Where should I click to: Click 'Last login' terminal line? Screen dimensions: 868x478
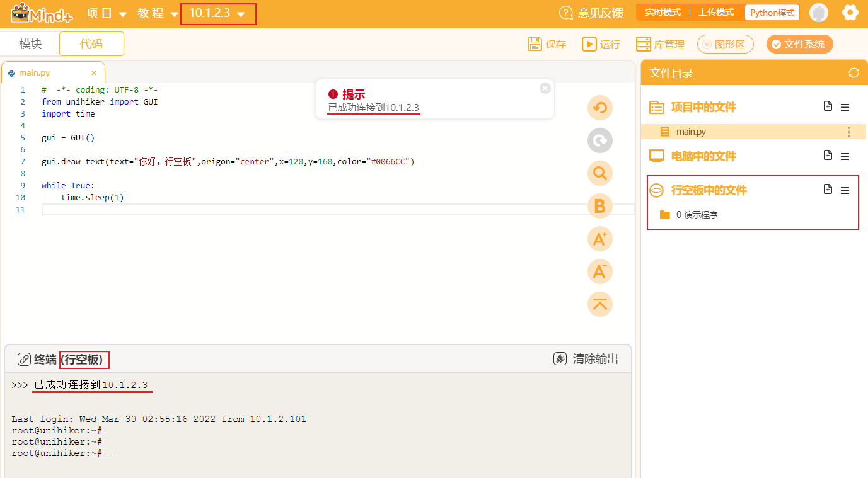159,419
